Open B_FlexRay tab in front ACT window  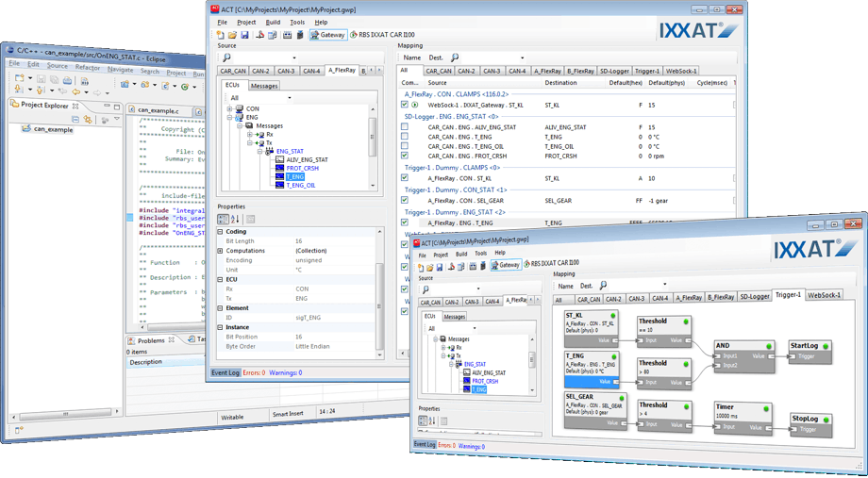pos(722,297)
